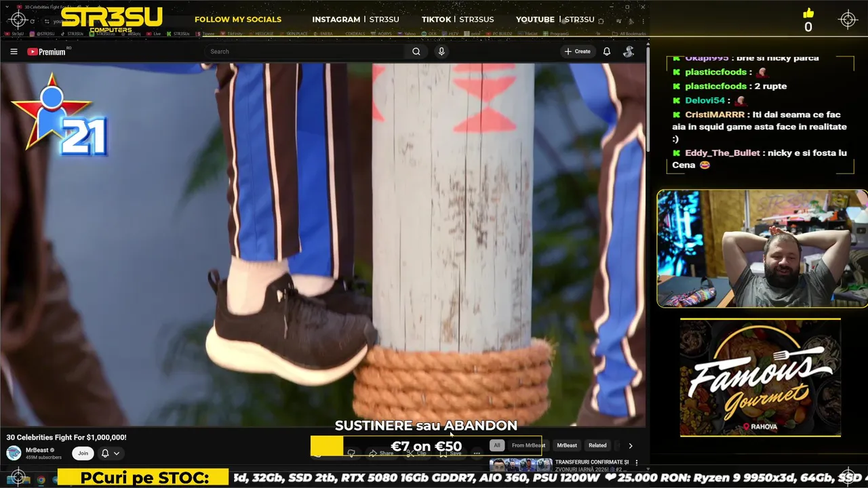
Task: Click chat username Delovi54
Action: (x=705, y=100)
